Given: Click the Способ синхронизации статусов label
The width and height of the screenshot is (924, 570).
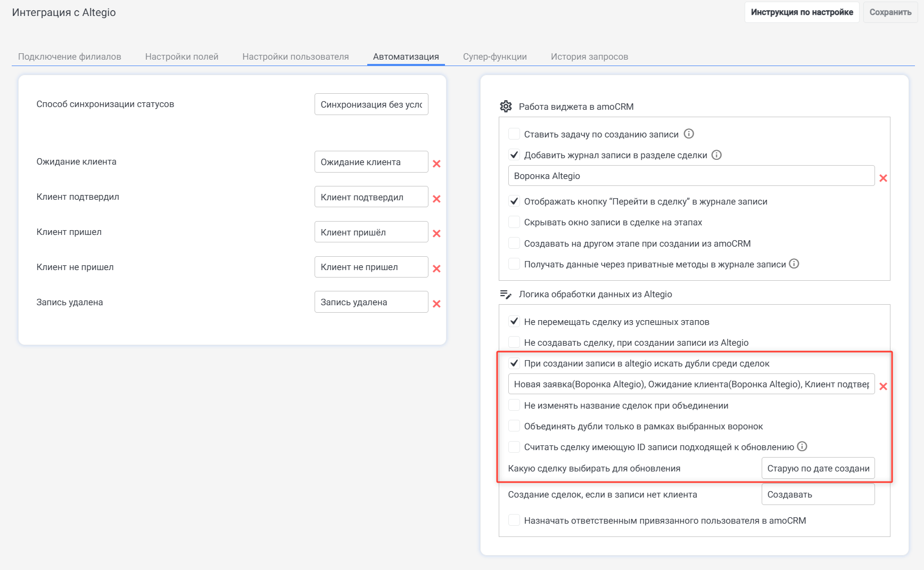Looking at the screenshot, I should [x=105, y=104].
